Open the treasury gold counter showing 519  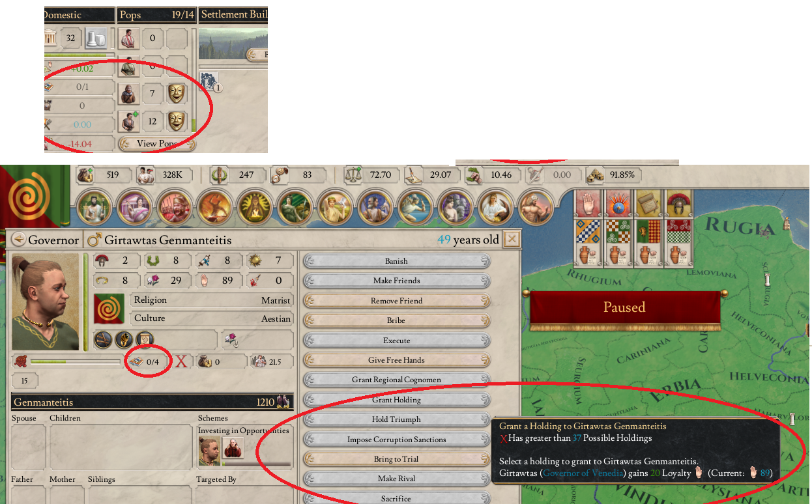pos(98,175)
